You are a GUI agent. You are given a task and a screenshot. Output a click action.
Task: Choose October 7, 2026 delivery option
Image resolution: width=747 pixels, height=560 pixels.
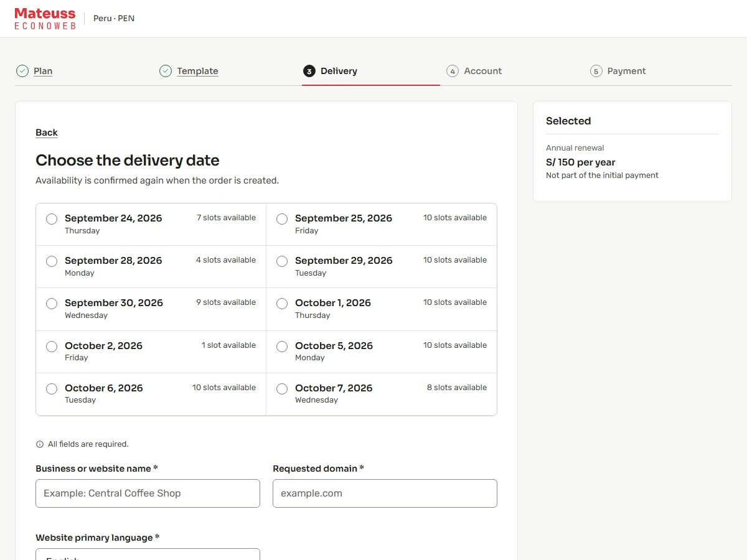tap(382, 394)
